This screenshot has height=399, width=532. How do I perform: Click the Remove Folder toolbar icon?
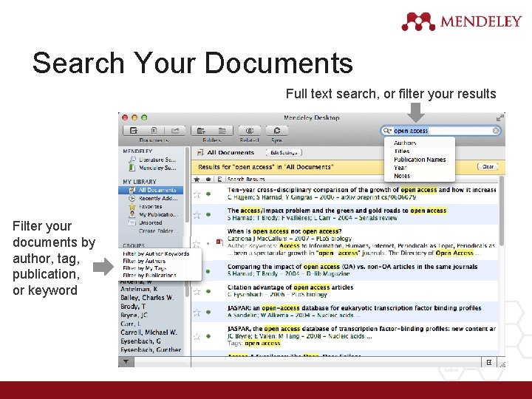[x=222, y=131]
